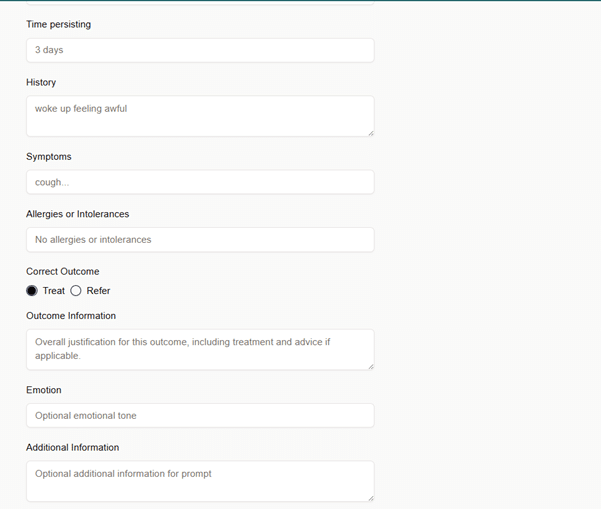Viewport: 601px width, 509px height.
Task: Click the "Symptoms" field label
Action: [x=49, y=157]
